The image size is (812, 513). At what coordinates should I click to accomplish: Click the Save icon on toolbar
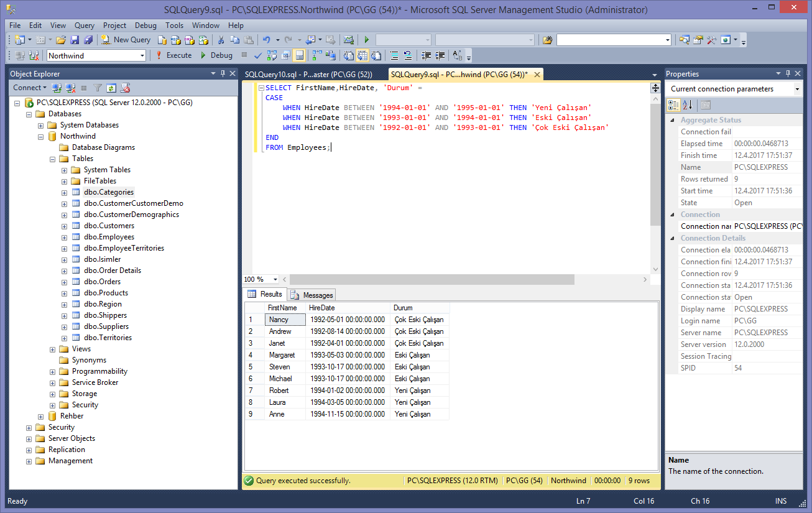click(74, 39)
